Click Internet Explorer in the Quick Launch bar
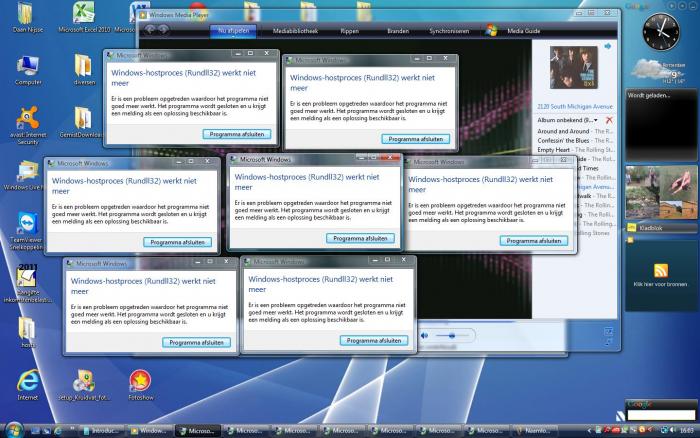Viewport: 700px width, 438px height. [x=58, y=431]
